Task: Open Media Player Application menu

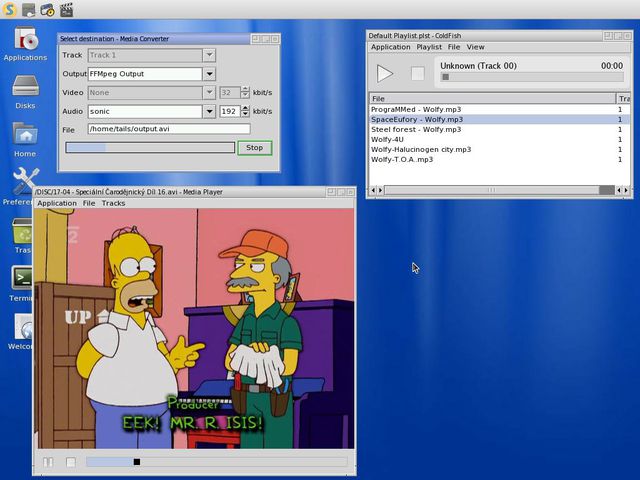Action: 57,203
